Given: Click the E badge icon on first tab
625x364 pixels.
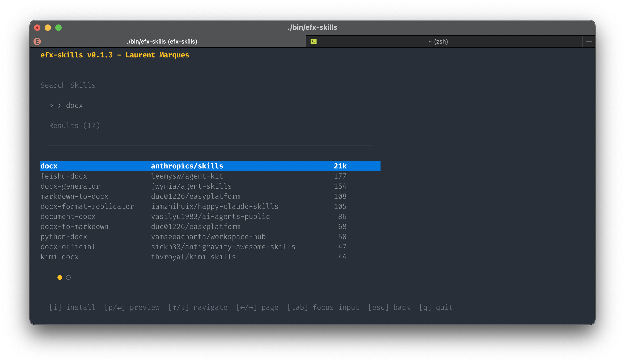Looking at the screenshot, I should click(x=37, y=41).
